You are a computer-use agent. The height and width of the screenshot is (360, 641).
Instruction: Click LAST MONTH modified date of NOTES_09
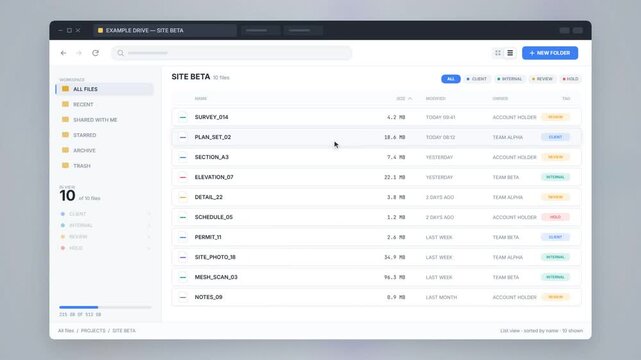pyautogui.click(x=441, y=297)
